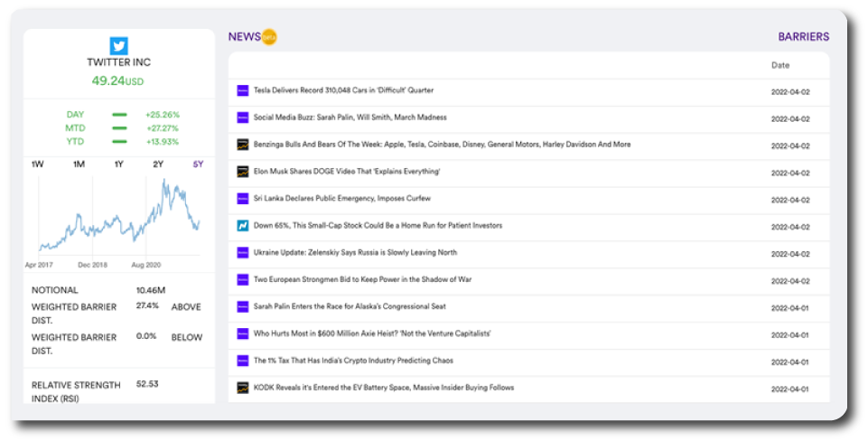The height and width of the screenshot is (441, 868).
Task: Open the NEWS section tab
Action: [245, 36]
